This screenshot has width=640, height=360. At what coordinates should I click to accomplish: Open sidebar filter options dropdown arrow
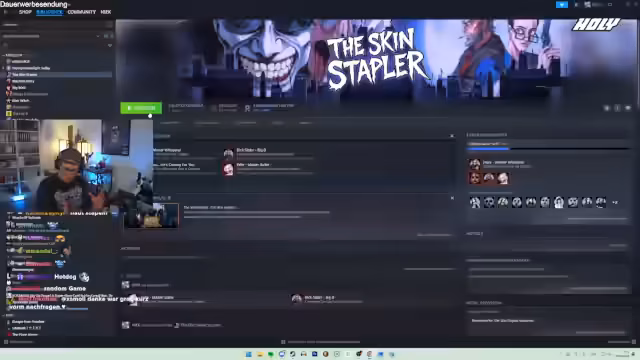tap(110, 45)
